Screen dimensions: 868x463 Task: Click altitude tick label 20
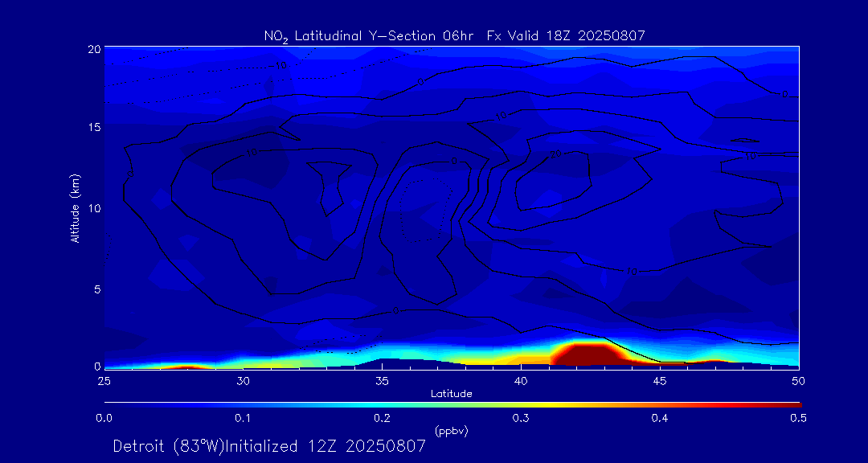(x=94, y=49)
